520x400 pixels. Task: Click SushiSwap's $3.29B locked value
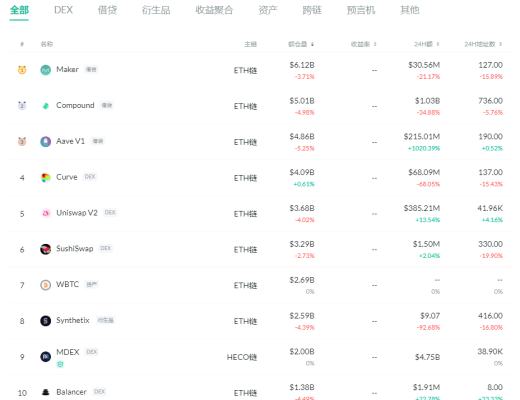pyautogui.click(x=302, y=244)
